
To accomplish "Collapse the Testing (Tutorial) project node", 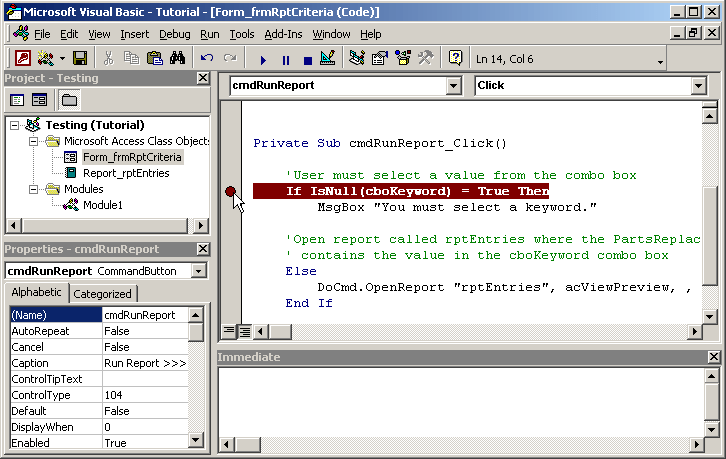I will tap(15, 126).
